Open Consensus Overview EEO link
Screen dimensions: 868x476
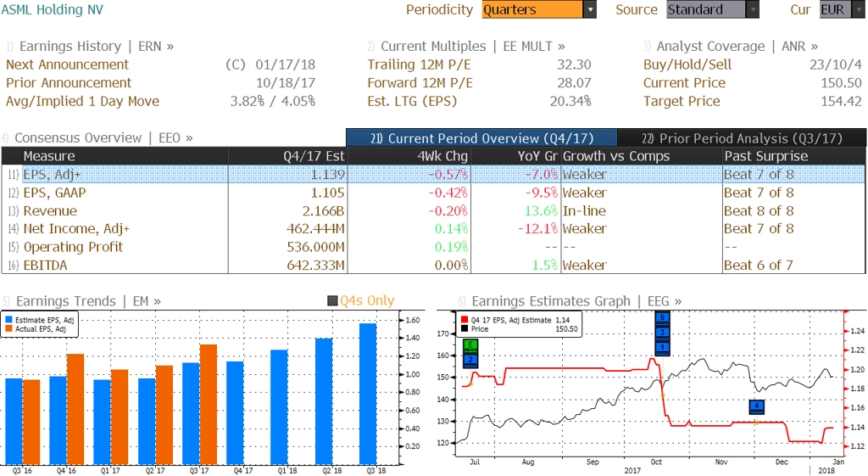(x=103, y=138)
